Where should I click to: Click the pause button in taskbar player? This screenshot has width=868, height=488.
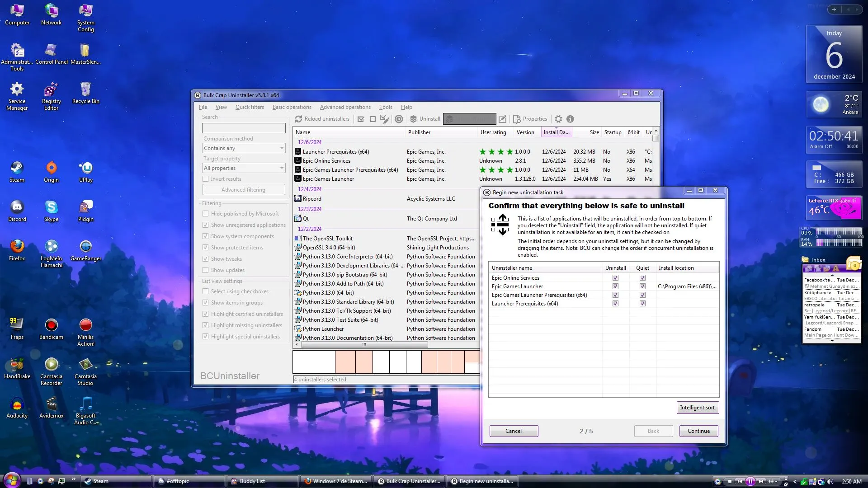coord(750,481)
